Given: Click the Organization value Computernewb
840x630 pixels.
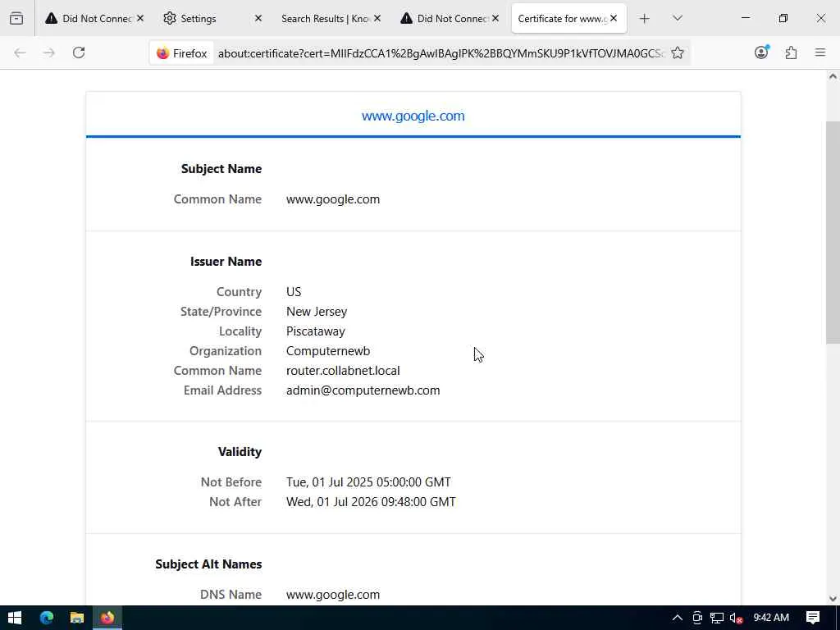Looking at the screenshot, I should [x=328, y=351].
